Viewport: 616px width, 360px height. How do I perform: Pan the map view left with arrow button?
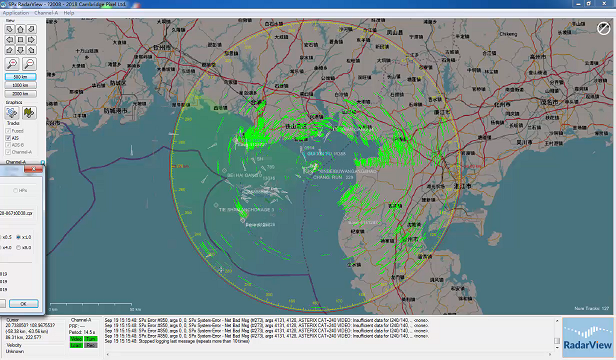coord(10,40)
